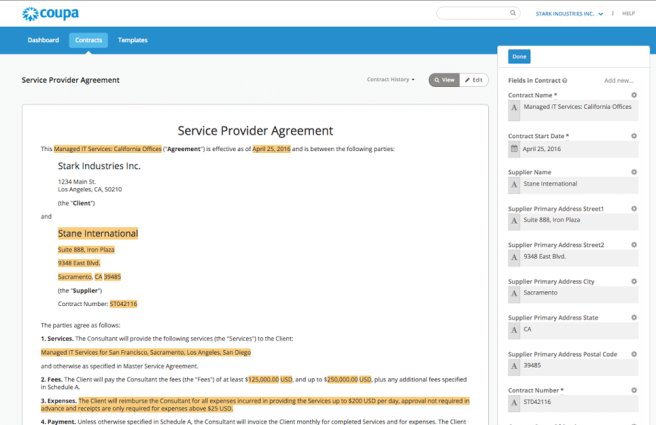Edit Supplier Primary Address Street1 value
This screenshot has height=425, width=656.
pos(579,221)
